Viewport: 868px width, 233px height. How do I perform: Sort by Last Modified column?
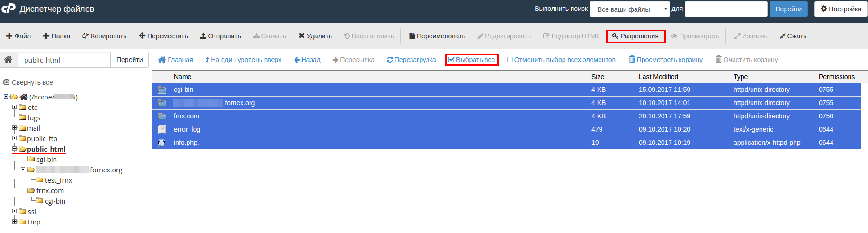[x=658, y=77]
